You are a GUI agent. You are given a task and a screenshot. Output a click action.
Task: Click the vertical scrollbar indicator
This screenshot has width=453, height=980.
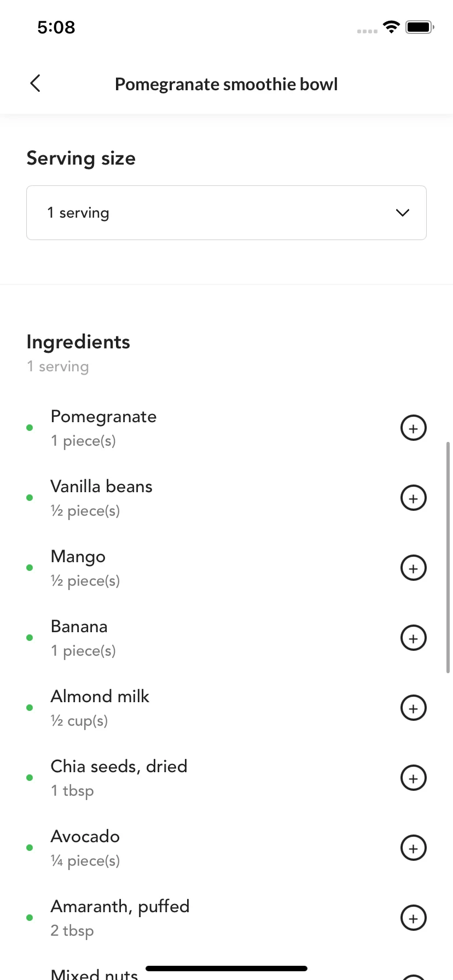coord(448,557)
